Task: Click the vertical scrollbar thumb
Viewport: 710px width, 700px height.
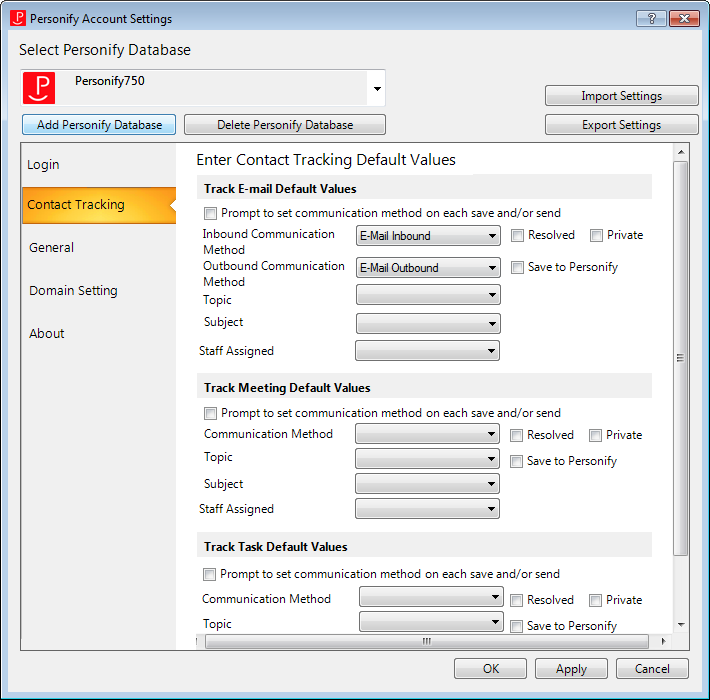Action: click(681, 358)
